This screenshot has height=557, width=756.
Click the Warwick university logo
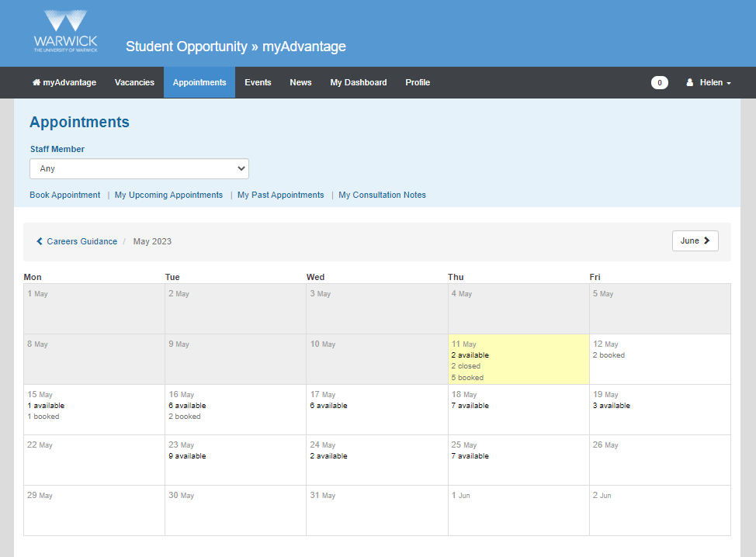[x=66, y=32]
